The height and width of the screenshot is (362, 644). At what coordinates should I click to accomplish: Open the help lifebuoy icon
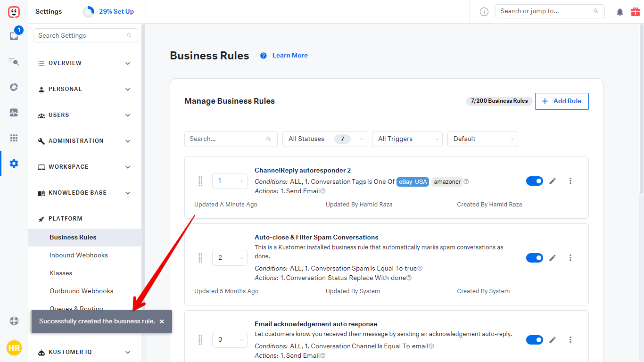point(14,321)
